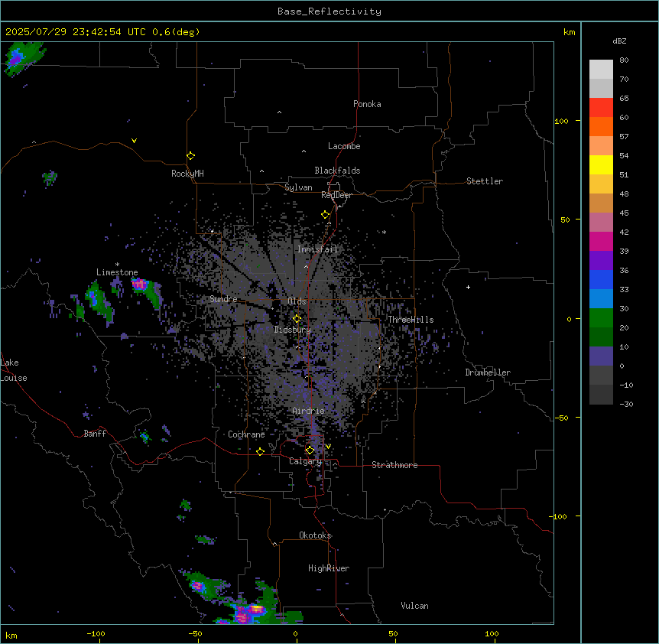The height and width of the screenshot is (644, 659).
Task: Select the Okotoks label
Action: click(x=315, y=535)
